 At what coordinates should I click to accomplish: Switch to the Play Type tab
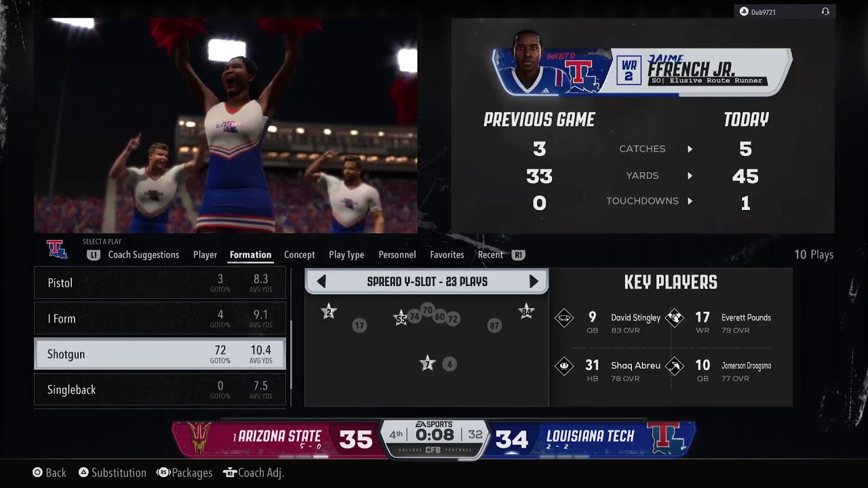click(x=347, y=255)
